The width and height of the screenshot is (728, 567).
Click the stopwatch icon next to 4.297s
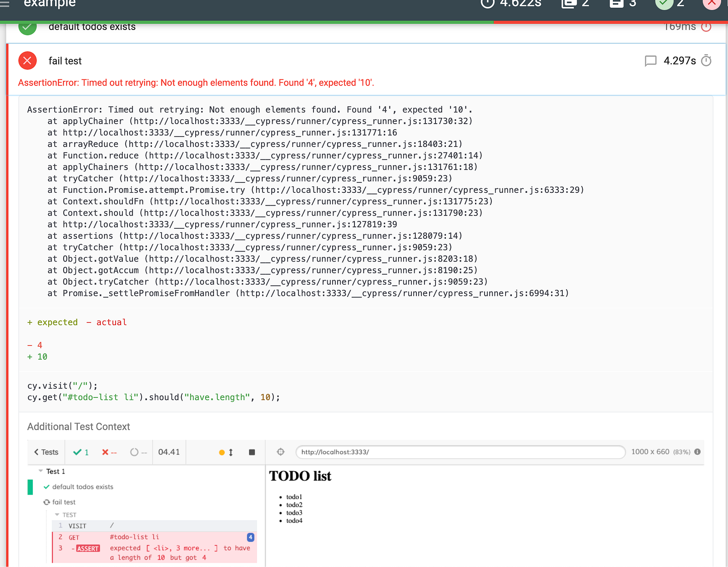tap(706, 60)
